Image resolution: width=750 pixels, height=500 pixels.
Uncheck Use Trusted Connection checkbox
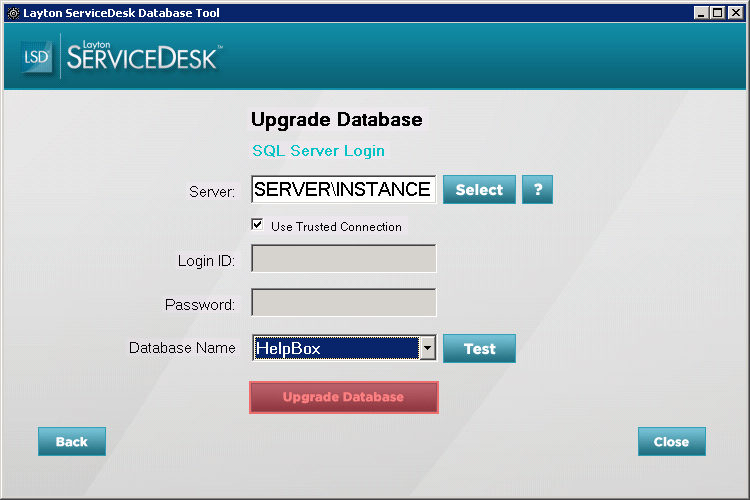point(257,225)
